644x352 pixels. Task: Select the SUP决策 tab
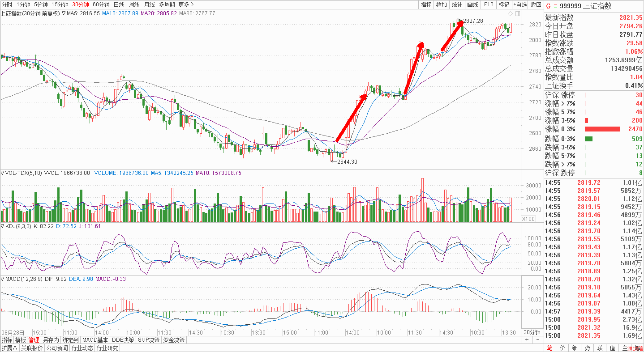click(149, 340)
